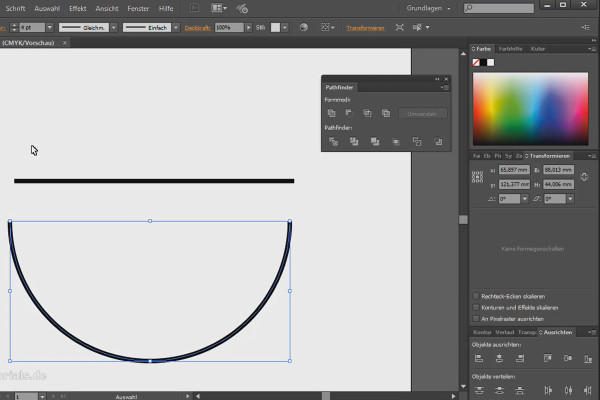600x400 pixels.
Task: Enable 'Rechteck-Ecken skalieren' checkbox
Action: pos(475,296)
